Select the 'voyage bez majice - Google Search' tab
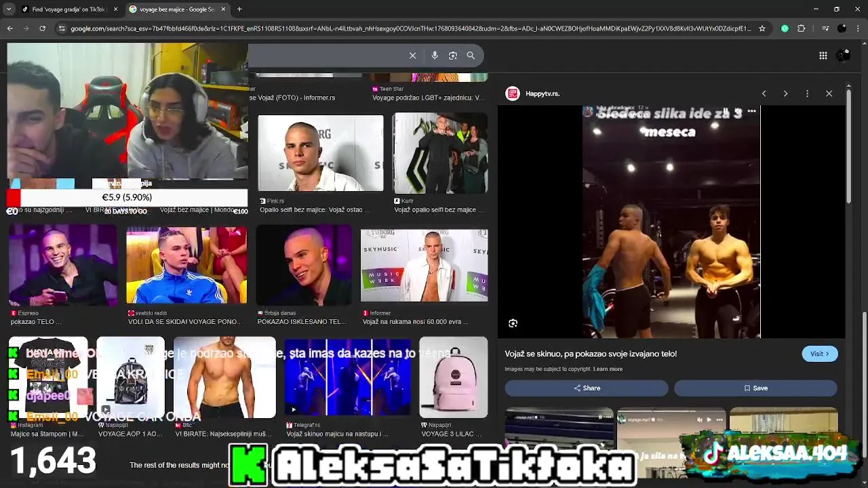The width and height of the screenshot is (868, 488). point(176,9)
